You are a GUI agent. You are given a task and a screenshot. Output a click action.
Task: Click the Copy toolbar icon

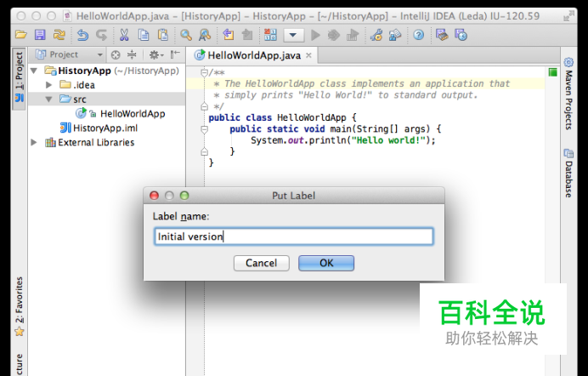click(x=144, y=35)
